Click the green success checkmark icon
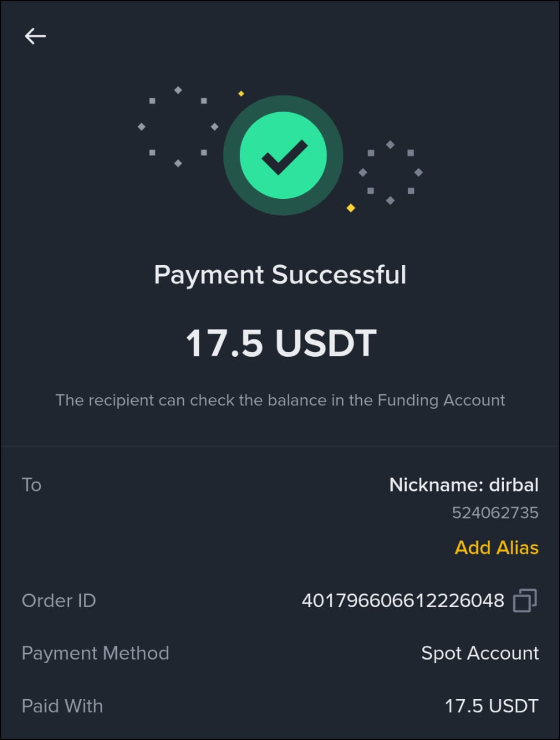This screenshot has height=740, width=560. click(283, 156)
